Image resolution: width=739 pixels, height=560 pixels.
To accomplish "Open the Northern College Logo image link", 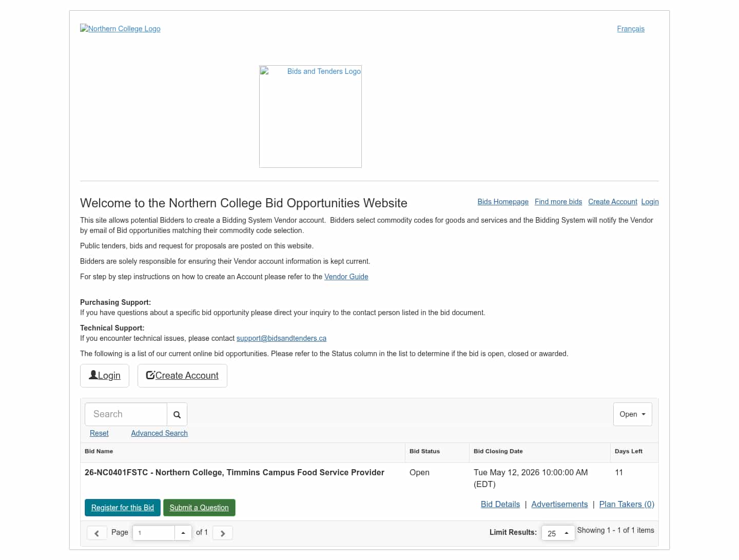I will coord(120,29).
